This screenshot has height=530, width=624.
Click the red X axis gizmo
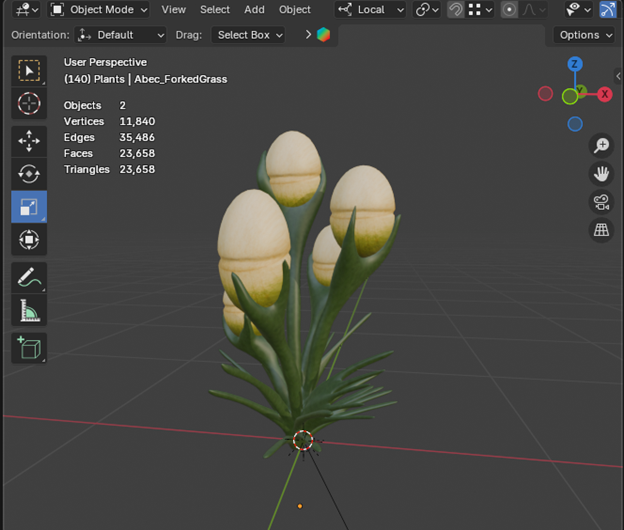[604, 94]
